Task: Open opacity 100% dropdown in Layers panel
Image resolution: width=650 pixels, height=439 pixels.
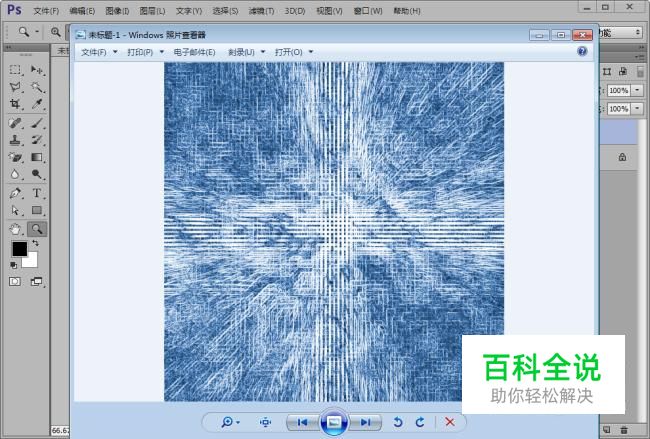Action: pyautogui.click(x=637, y=90)
